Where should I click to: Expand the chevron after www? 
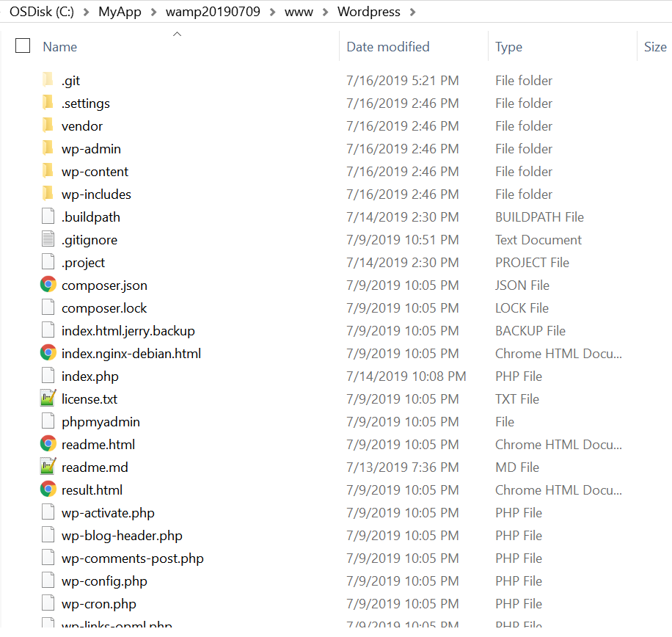326,12
